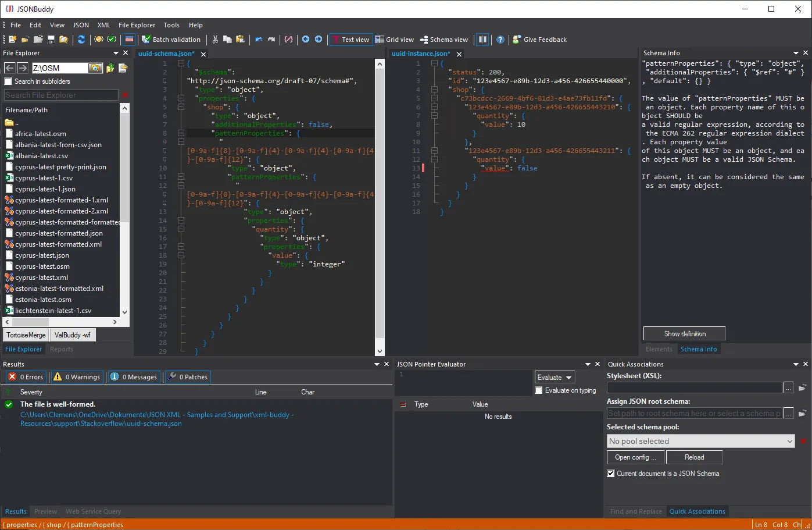812x530 pixels.
Task: Click the Show definition button
Action: (x=684, y=334)
